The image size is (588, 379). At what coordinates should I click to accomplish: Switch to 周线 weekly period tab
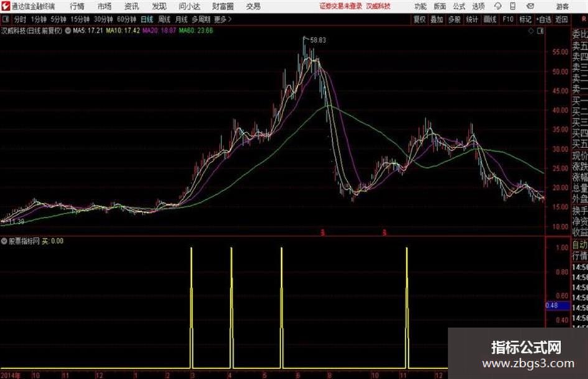164,19
